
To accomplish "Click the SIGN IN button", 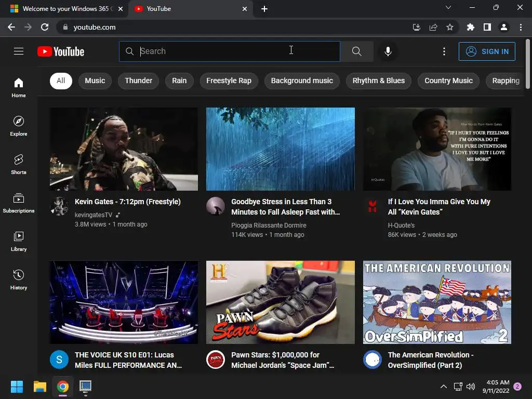I will click(487, 51).
